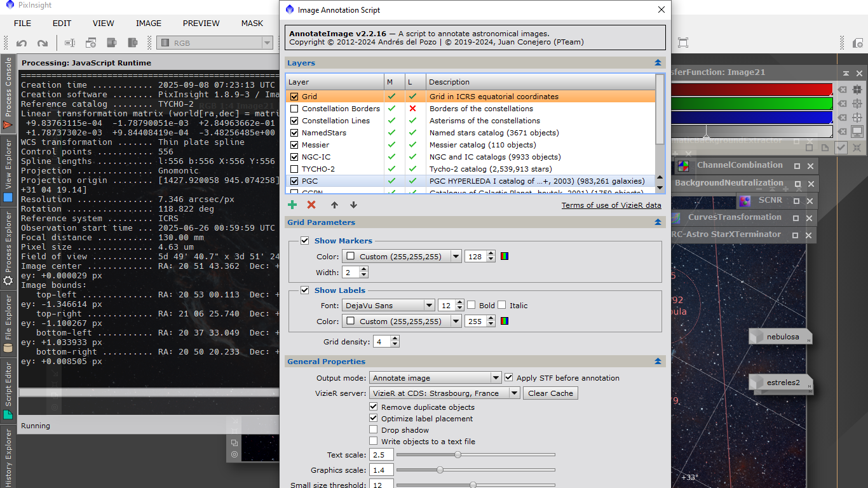Toggle the Show Markers checkbox
Viewport: 868px width, 488px height.
tap(305, 241)
